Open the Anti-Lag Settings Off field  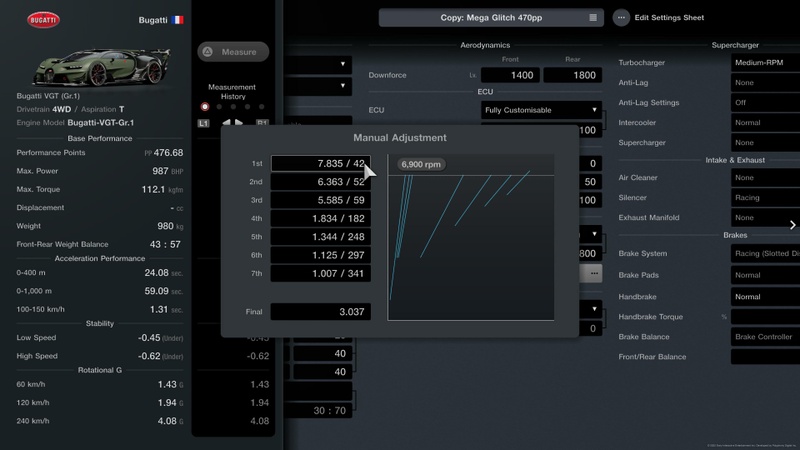pyautogui.click(x=765, y=102)
